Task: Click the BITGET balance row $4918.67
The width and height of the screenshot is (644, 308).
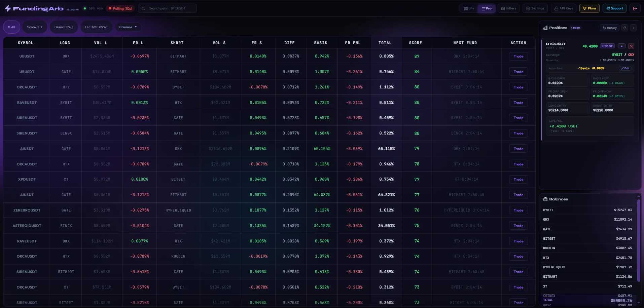Action: (x=587, y=238)
